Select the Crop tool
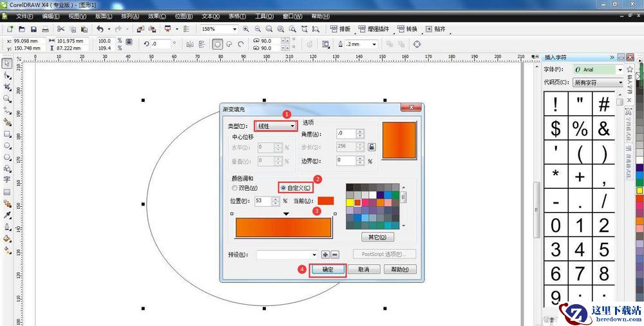Viewport: 644px width, 326px height. point(7,87)
